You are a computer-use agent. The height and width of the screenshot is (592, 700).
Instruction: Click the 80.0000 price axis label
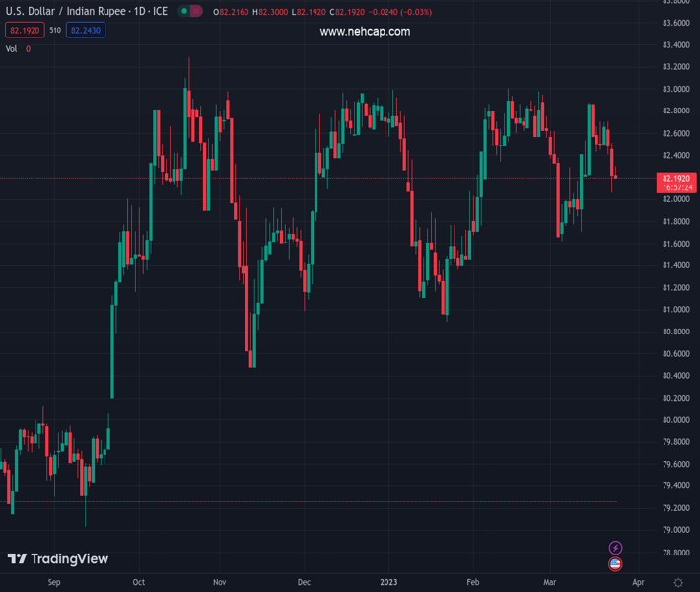675,419
